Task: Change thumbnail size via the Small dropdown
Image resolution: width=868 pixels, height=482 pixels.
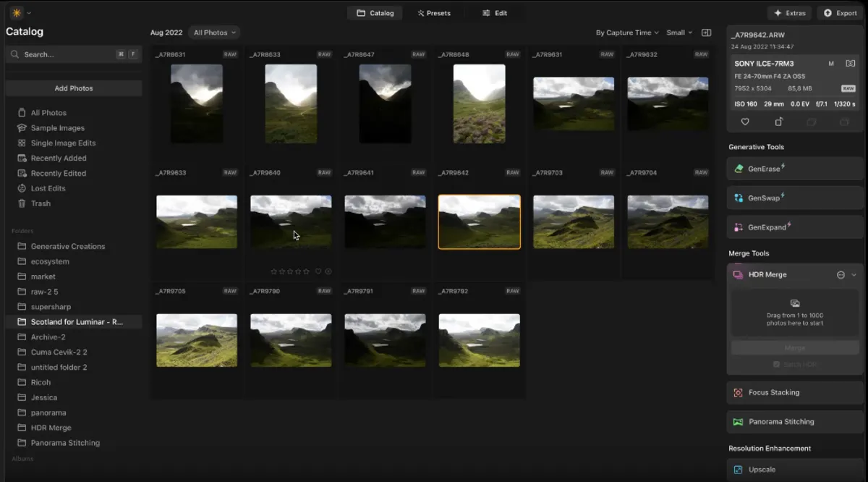Action: click(678, 32)
